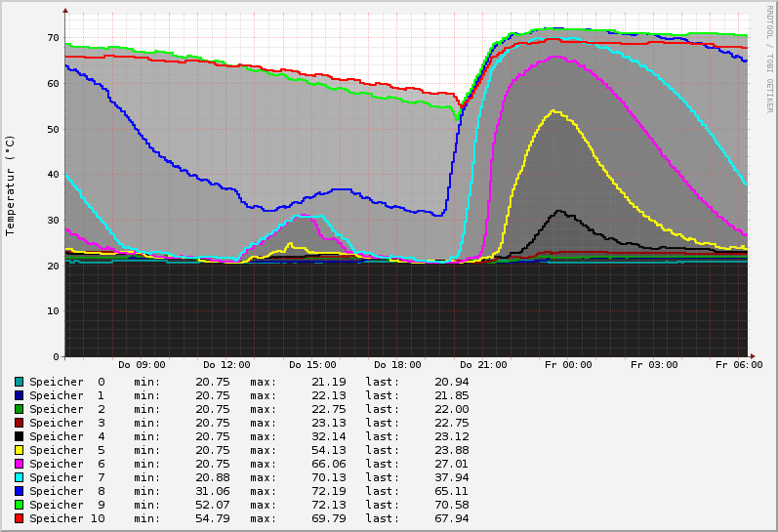Click the black Speicher 4 legend swatch
Viewport: 778px width, 532px height.
(x=19, y=436)
